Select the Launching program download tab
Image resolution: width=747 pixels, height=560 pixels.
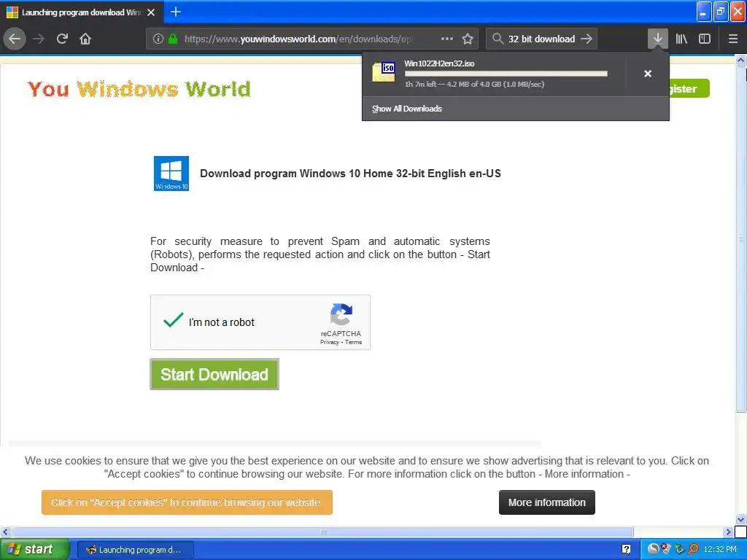[x=82, y=12]
